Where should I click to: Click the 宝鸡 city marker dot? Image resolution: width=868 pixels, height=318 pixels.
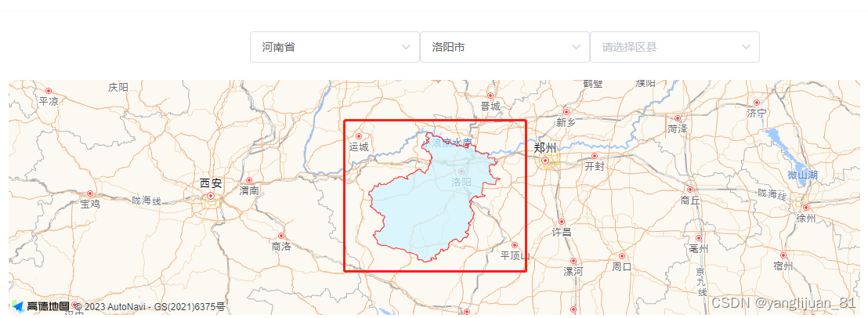click(x=91, y=193)
